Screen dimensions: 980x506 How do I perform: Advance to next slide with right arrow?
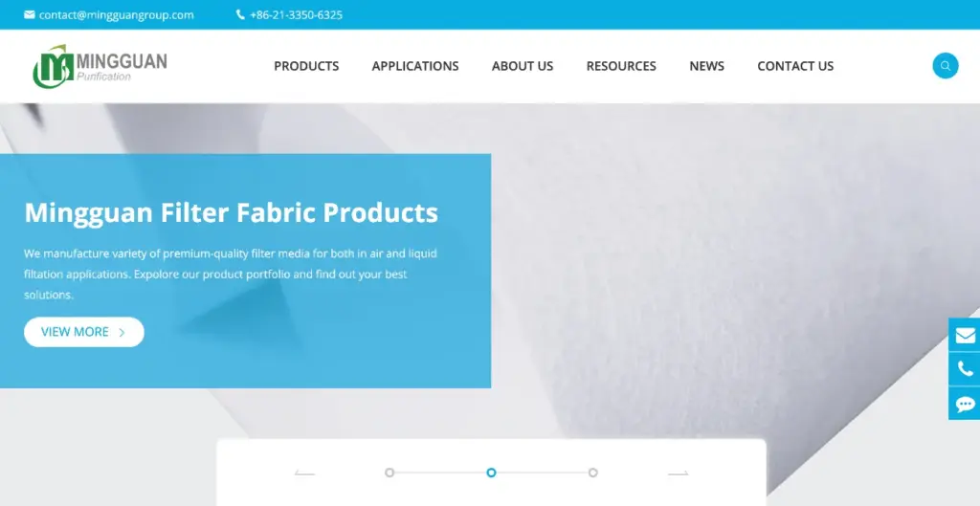679,473
